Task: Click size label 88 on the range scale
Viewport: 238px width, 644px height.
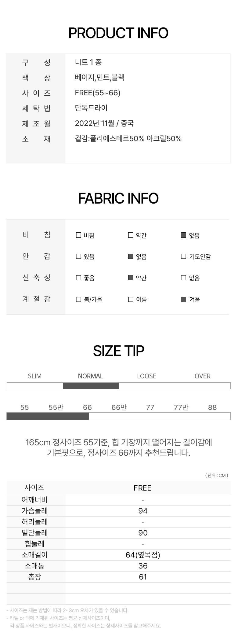Action: click(212, 407)
